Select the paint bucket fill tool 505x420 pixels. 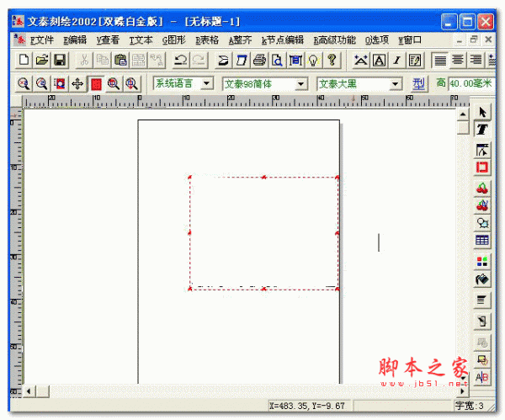482,279
